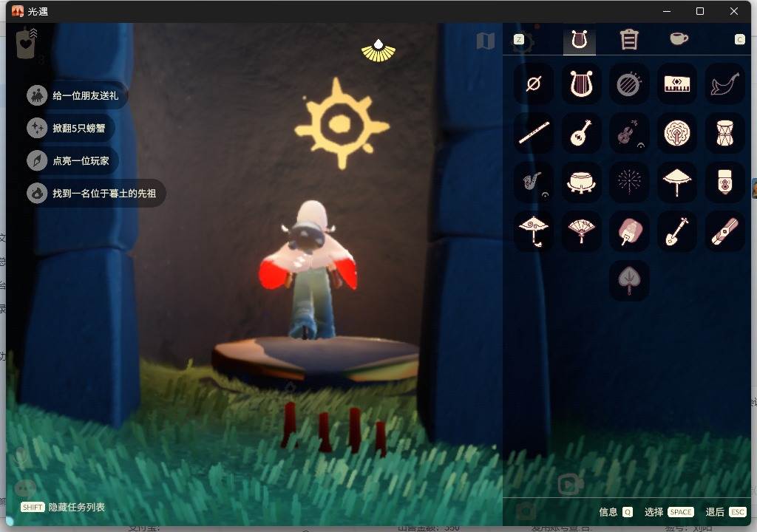
Task: Choose the whale-shaped horn instrument
Action: click(724, 84)
